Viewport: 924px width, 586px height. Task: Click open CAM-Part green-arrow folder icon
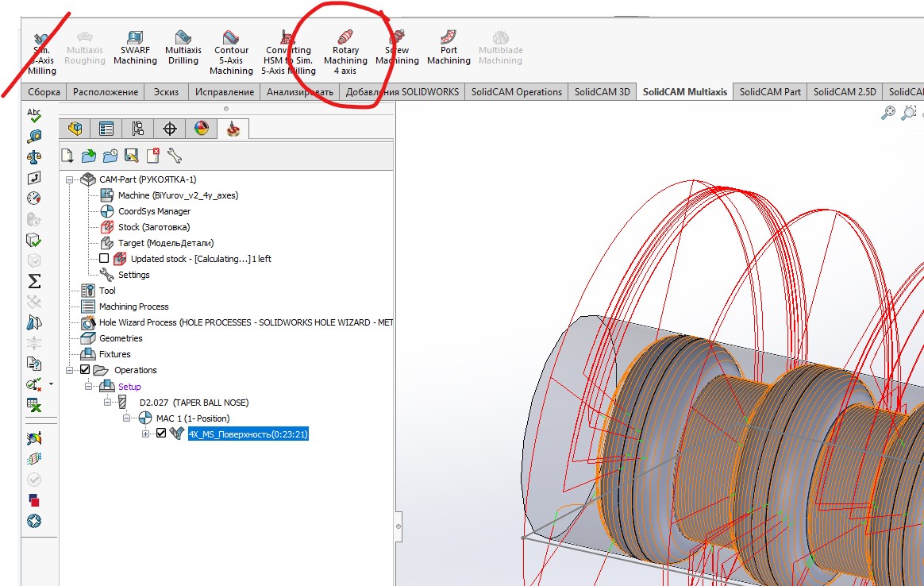pos(88,156)
